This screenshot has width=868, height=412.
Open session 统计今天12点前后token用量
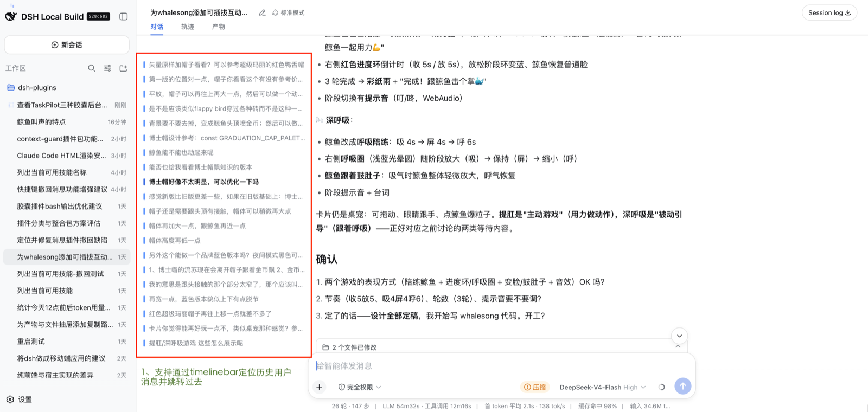pos(67,308)
